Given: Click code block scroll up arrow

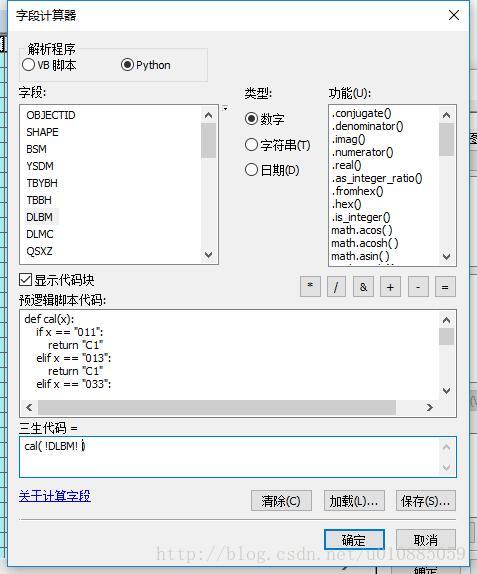Looking at the screenshot, I should pos(446,320).
